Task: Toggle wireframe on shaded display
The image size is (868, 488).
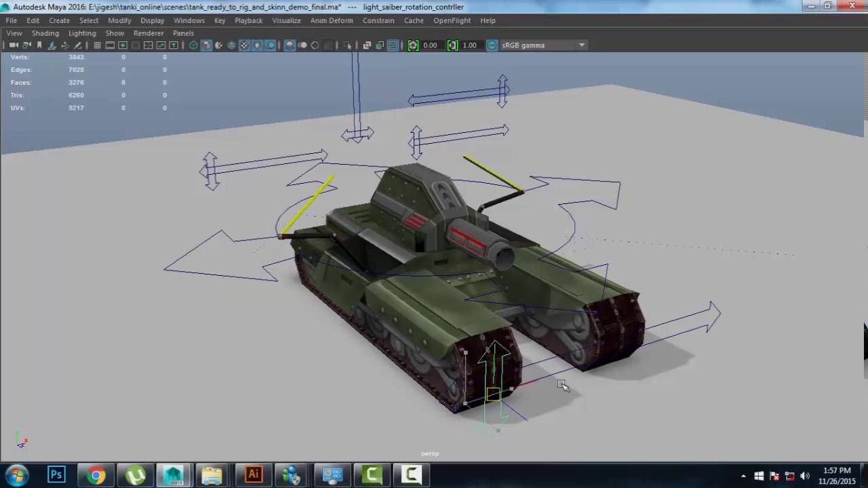Action: coord(232,45)
